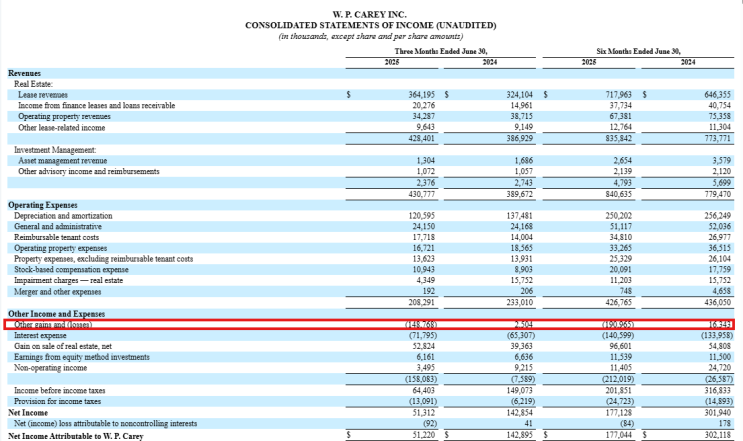Select the Consolidated Statements of Income heading
Viewport: 743px width, 441px height.
(371, 26)
